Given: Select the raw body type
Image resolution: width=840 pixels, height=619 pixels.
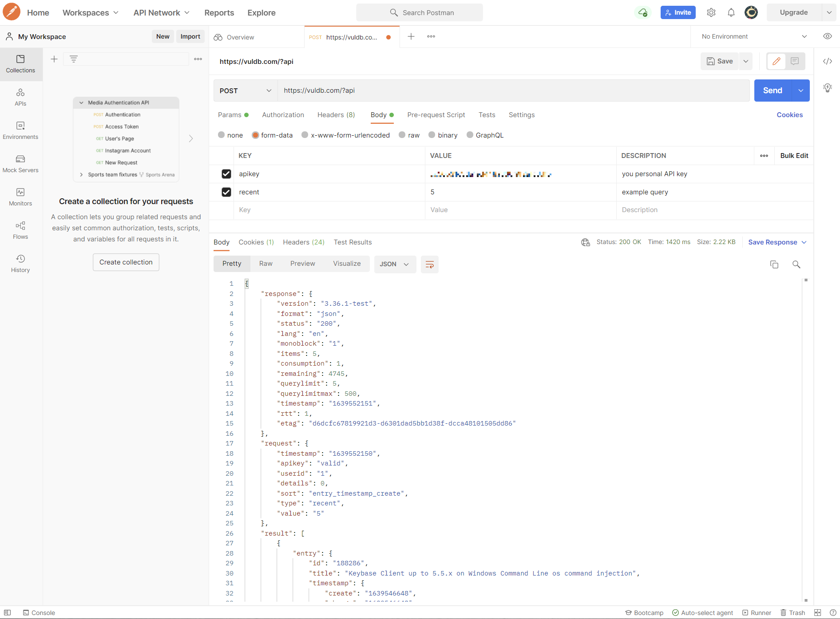Looking at the screenshot, I should (402, 135).
